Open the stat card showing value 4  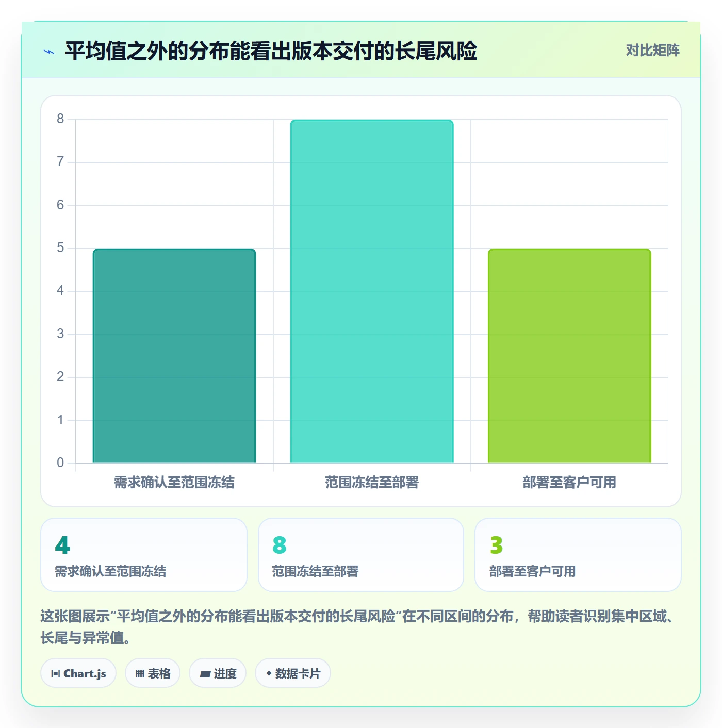pyautogui.click(x=144, y=555)
